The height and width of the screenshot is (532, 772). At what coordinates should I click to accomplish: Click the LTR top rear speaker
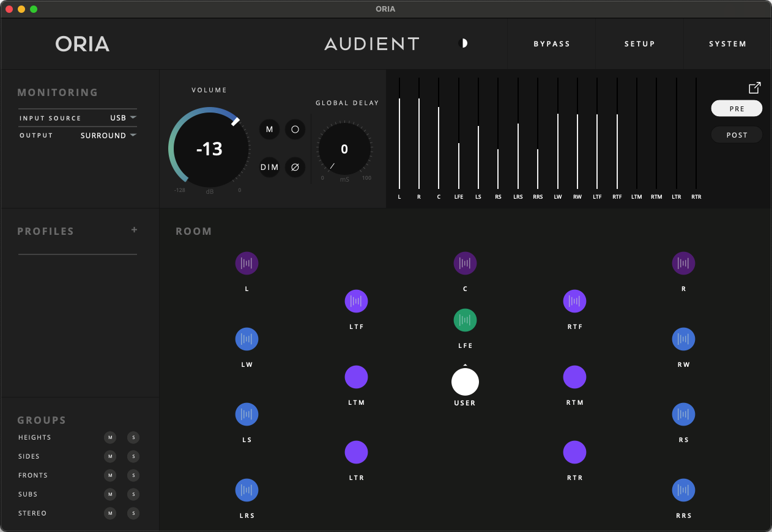coord(356,453)
